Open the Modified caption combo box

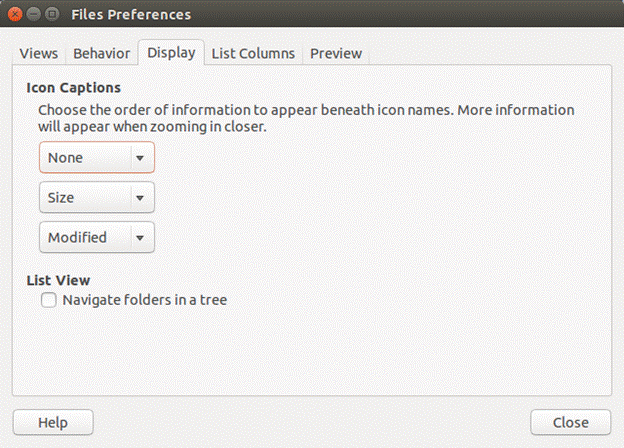(x=85, y=238)
